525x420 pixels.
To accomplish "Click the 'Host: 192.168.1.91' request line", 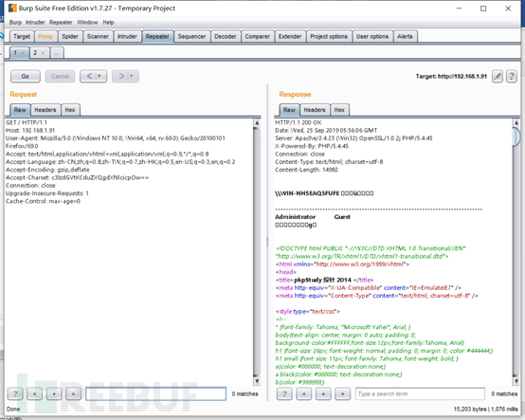I will point(30,130).
